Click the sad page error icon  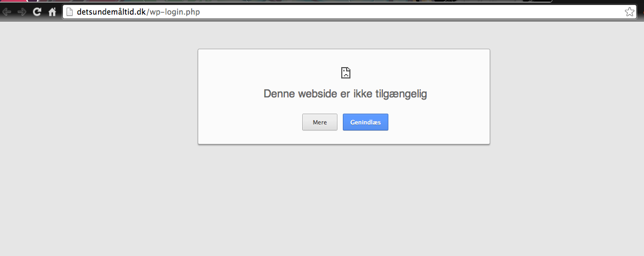346,73
